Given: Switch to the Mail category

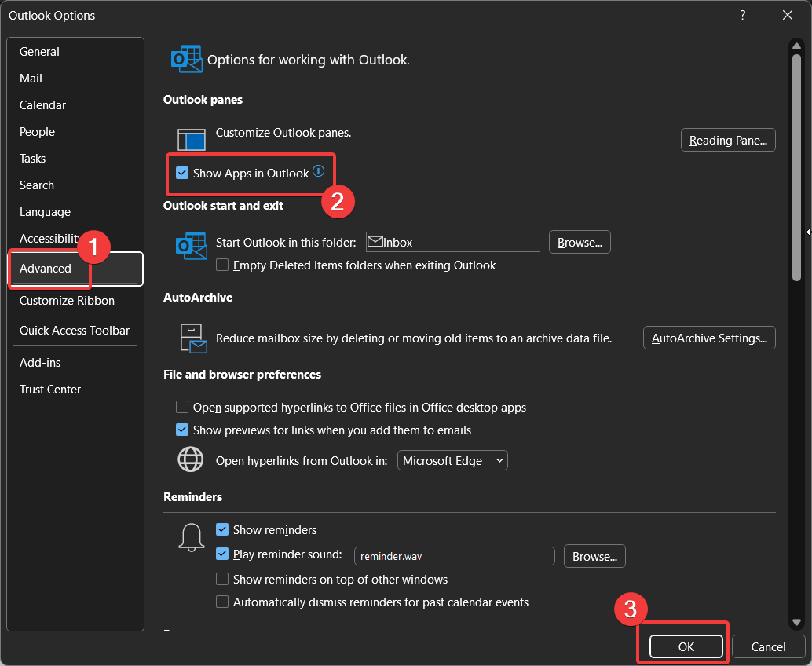Looking at the screenshot, I should click(31, 78).
